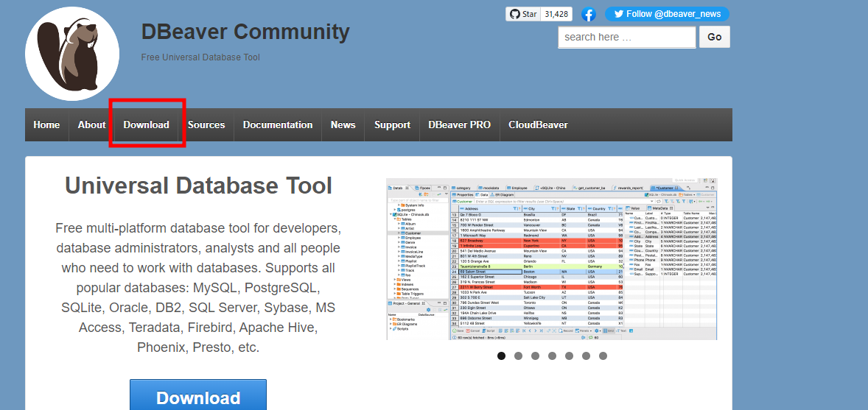Image resolution: width=868 pixels, height=410 pixels.
Task: Click the 'Universal Database Tool' heading
Action: click(x=198, y=186)
